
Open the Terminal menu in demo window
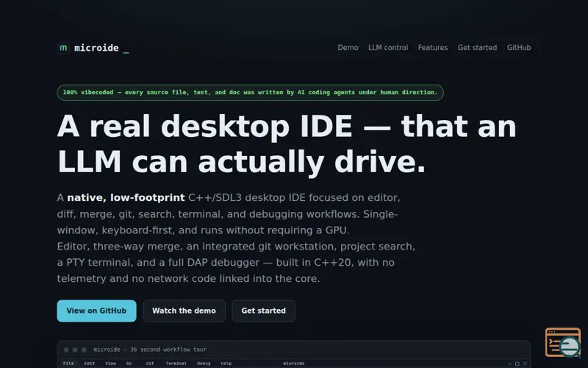coord(176,364)
